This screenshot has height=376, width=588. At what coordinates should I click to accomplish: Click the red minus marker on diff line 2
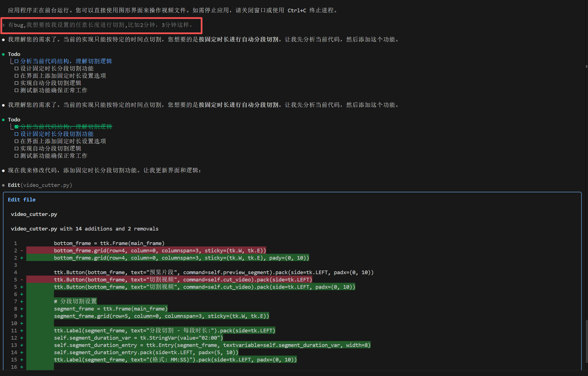click(22, 250)
